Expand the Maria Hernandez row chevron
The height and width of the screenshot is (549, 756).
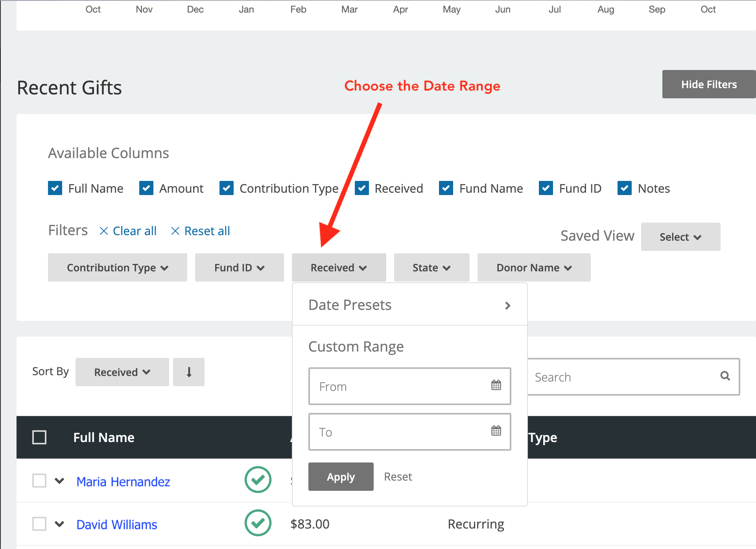pyautogui.click(x=59, y=481)
